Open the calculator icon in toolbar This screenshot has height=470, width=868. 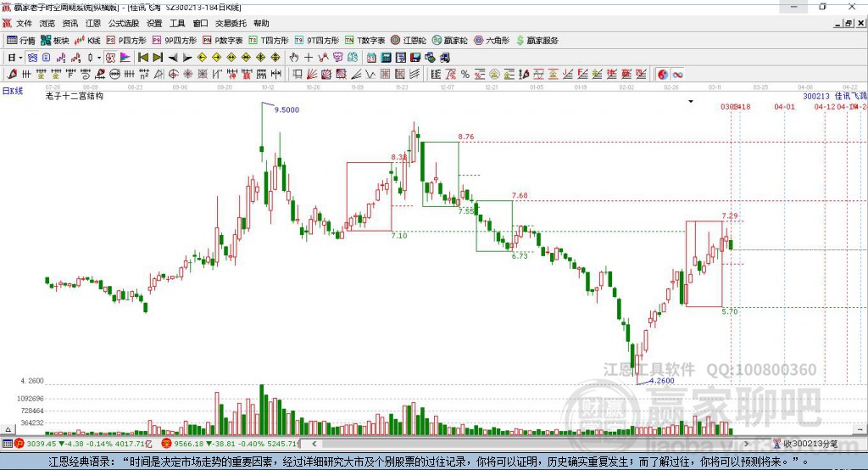coord(387,58)
